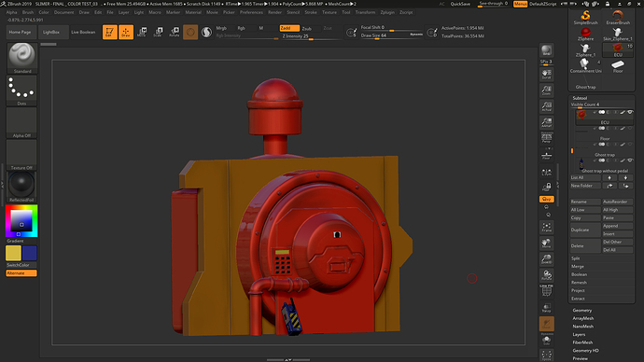Open the ReflectedFoil material selector
Image resolution: width=644 pixels, height=362 pixels.
tap(21, 187)
